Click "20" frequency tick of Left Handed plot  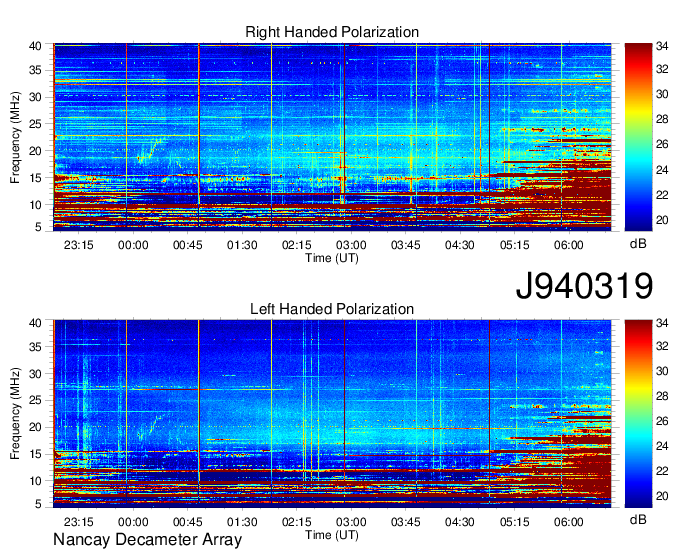coord(35,428)
